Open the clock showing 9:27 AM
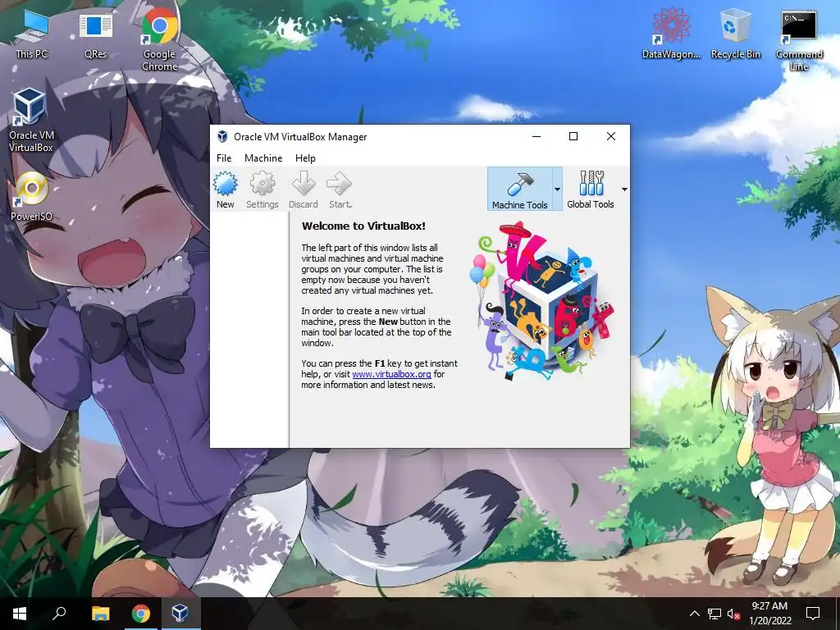 pos(769,614)
